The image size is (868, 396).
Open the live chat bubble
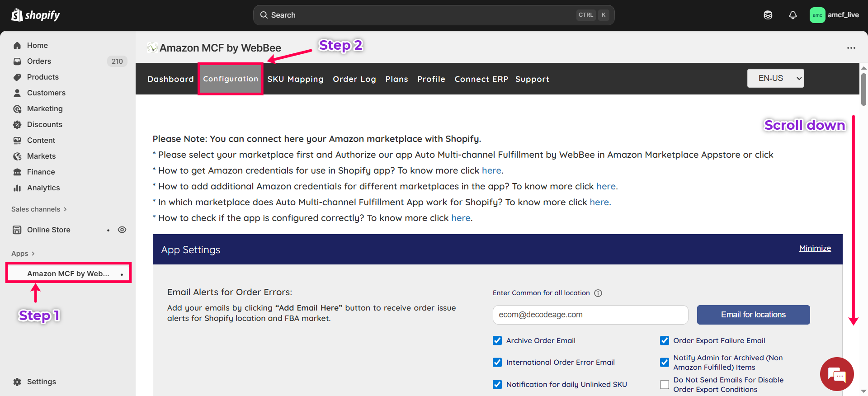pyautogui.click(x=836, y=374)
